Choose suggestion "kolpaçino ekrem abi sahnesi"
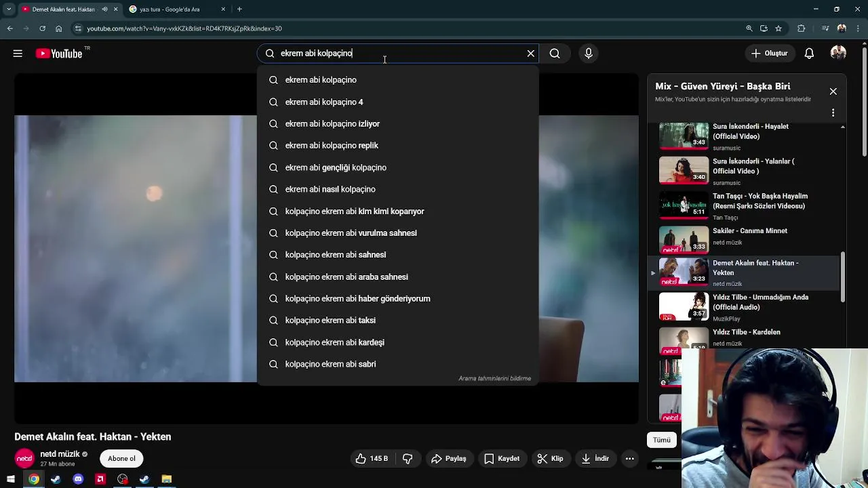 398,255
